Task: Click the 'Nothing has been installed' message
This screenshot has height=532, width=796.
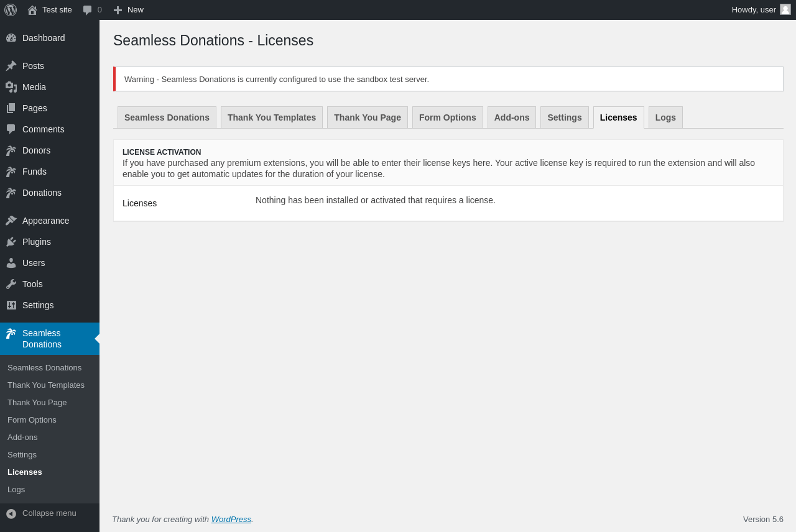Action: tap(376, 200)
